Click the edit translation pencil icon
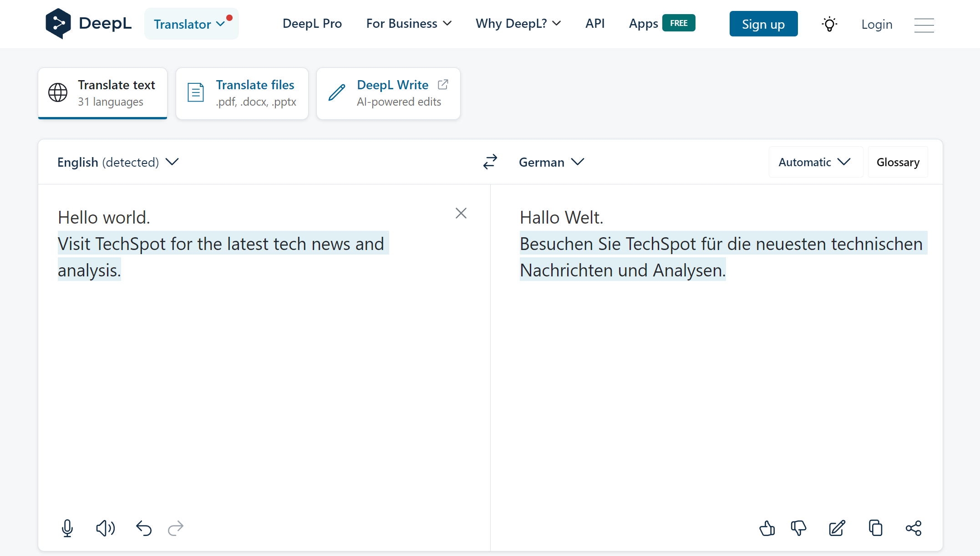The width and height of the screenshot is (980, 556). (837, 528)
